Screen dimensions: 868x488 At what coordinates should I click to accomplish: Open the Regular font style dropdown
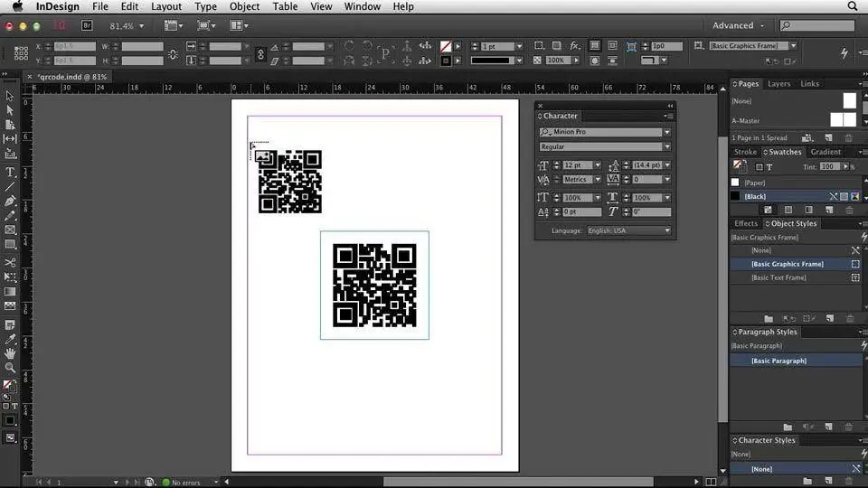point(667,146)
